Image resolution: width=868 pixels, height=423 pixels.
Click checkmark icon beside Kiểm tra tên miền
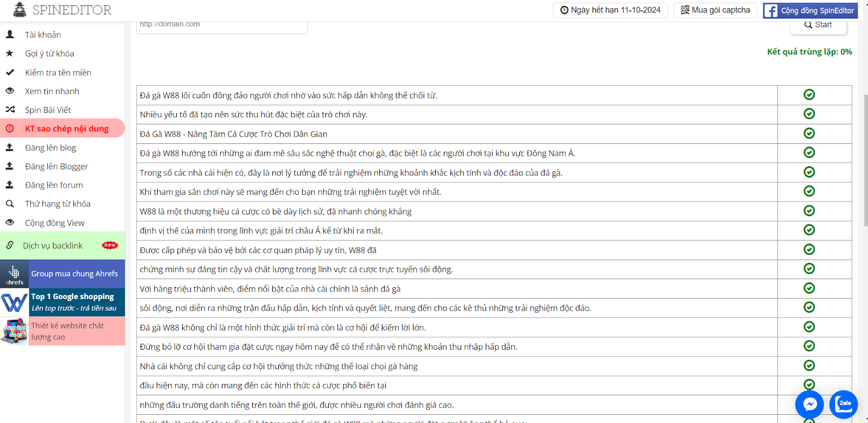[10, 72]
